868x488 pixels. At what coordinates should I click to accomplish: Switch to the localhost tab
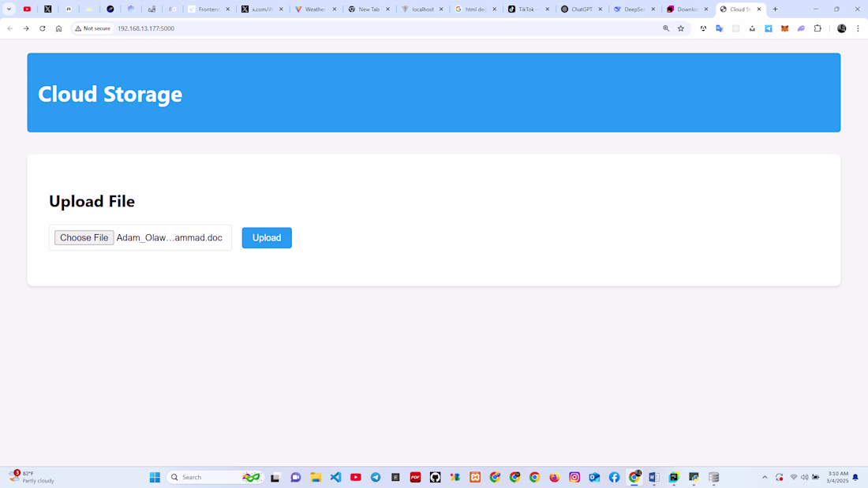pyautogui.click(x=423, y=9)
